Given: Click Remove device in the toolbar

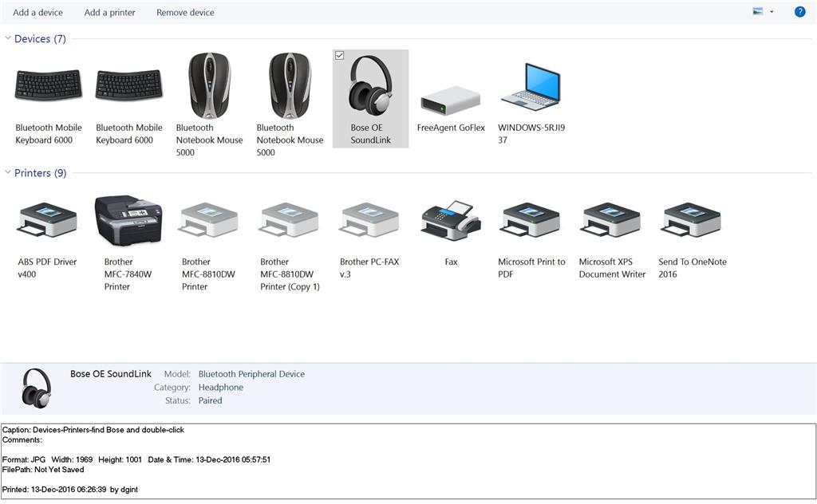Looking at the screenshot, I should [185, 13].
